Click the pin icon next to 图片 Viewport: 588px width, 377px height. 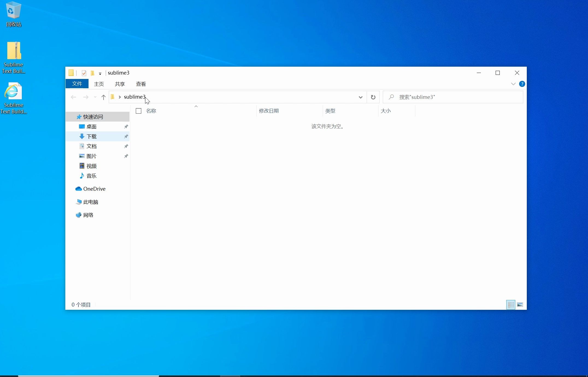click(126, 156)
